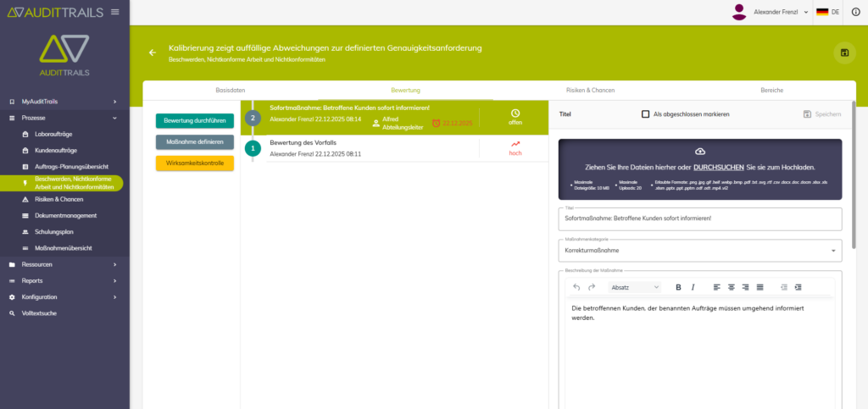Viewport: 868px width, 409px height.
Task: Click the Bewertung durchführen button
Action: point(194,121)
